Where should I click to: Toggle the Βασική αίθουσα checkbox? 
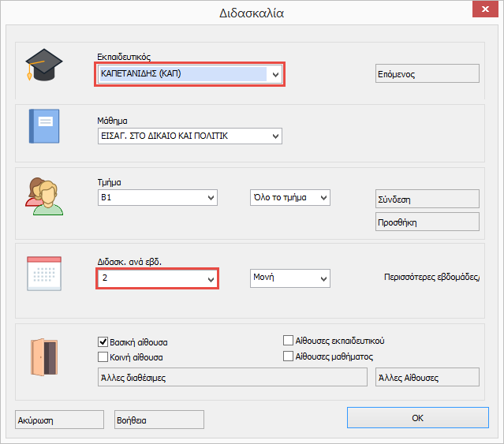pos(103,342)
